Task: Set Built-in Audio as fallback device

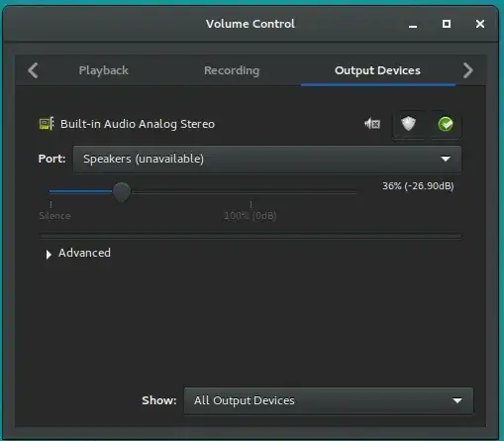Action: [x=446, y=125]
